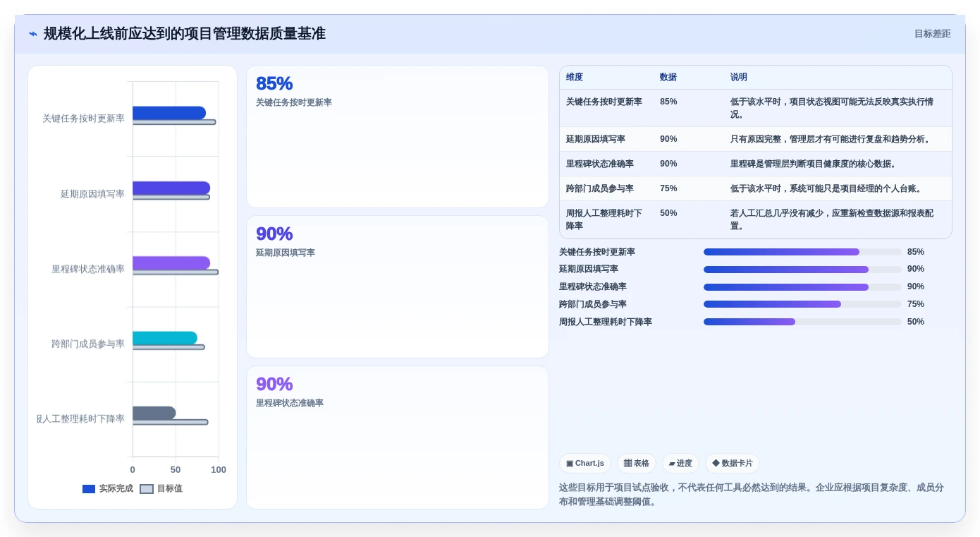Click the 50% value in the table
The image size is (980, 537).
coord(668,213)
